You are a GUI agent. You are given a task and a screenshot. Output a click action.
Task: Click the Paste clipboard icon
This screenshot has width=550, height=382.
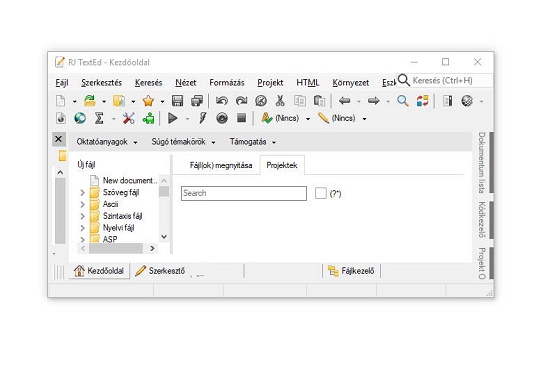click(319, 101)
